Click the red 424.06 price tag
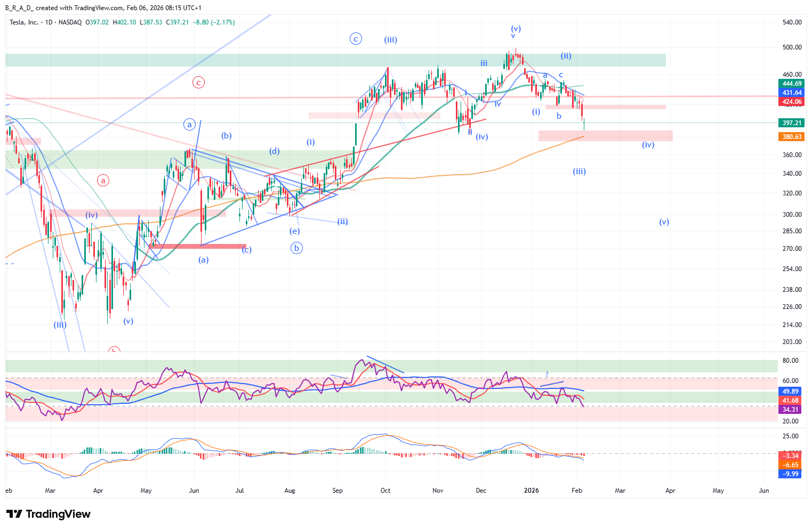The height and width of the screenshot is (530, 812). (x=792, y=102)
